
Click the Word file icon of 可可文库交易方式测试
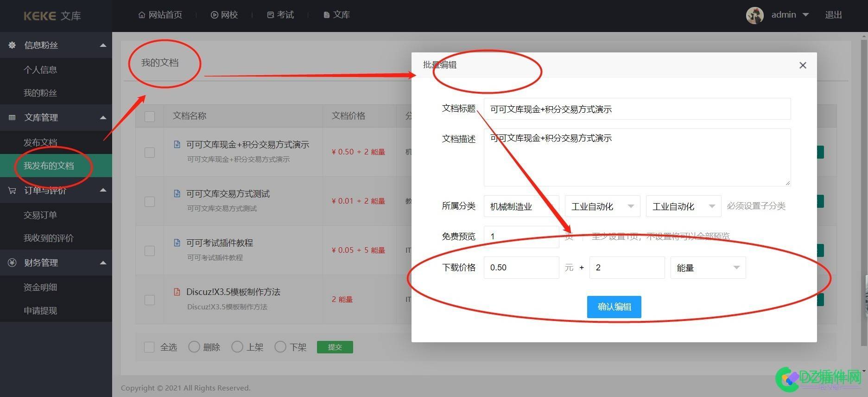tap(177, 193)
